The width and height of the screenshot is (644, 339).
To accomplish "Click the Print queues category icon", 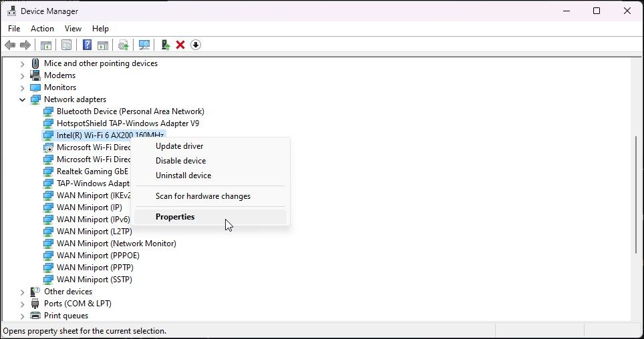I will (35, 316).
